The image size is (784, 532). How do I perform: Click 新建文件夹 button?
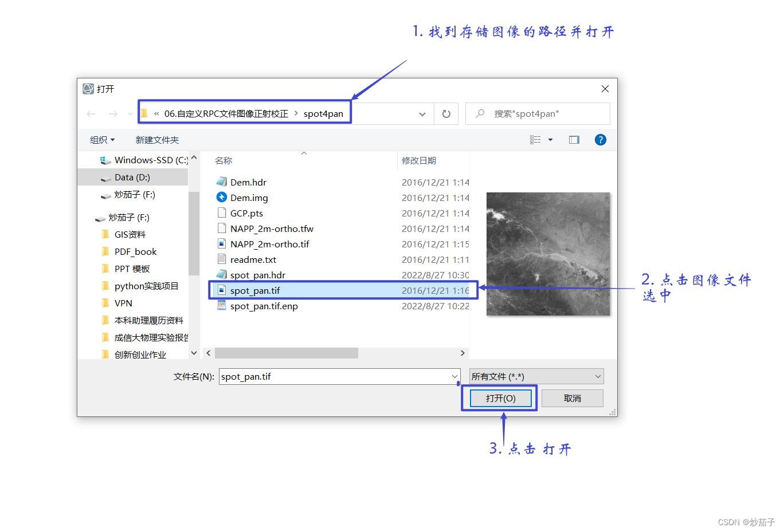click(157, 140)
